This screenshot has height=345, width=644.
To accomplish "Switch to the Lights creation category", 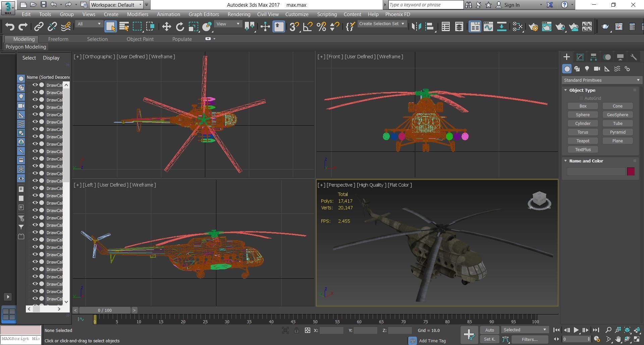I will [x=587, y=69].
